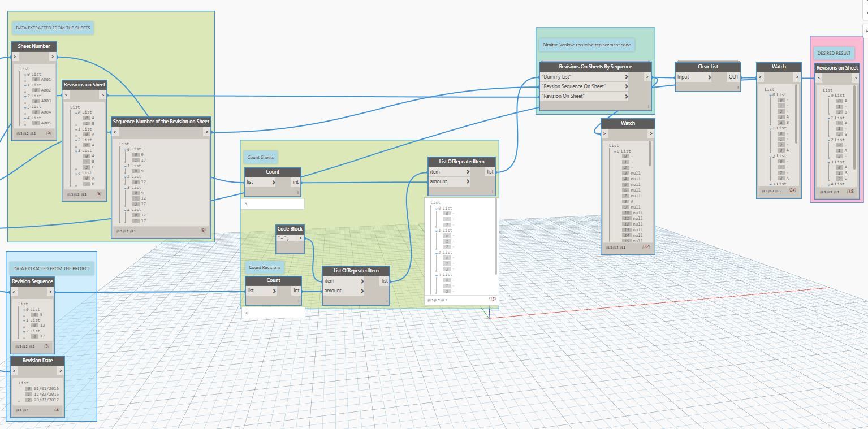Click the 'Count Revisions' group label
Viewport: 868px width, 429px height.
(264, 267)
